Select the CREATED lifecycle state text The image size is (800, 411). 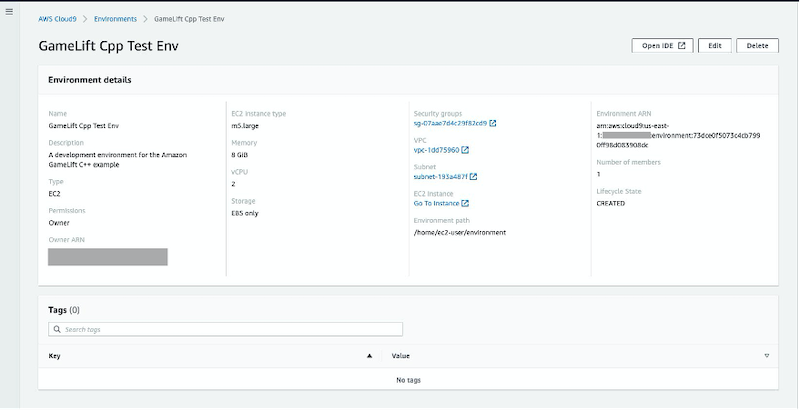pyautogui.click(x=611, y=203)
